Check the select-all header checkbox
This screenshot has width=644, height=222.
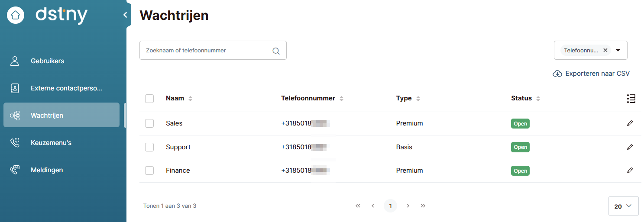point(149,99)
